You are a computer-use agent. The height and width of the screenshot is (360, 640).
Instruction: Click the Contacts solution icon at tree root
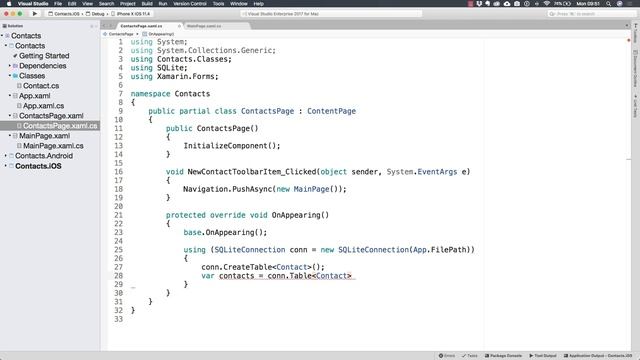7,36
